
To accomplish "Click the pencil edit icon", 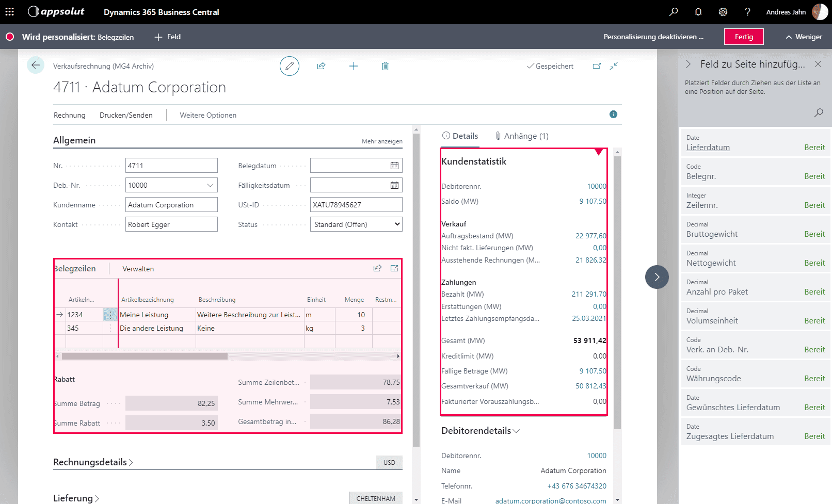I will click(x=290, y=66).
